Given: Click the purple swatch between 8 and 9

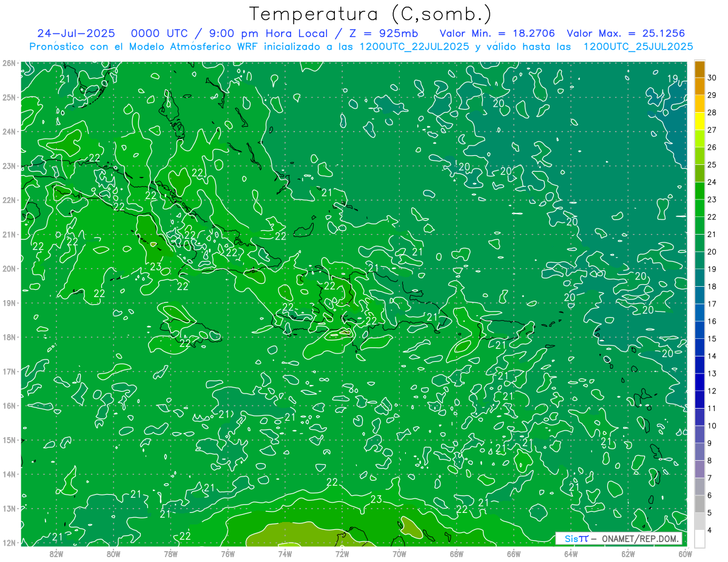Looking at the screenshot, I should pos(699,452).
